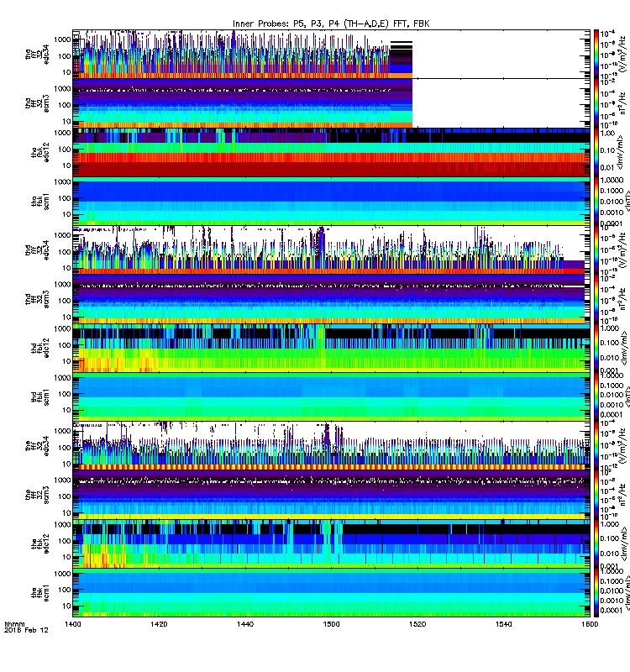Click inside the tha fbk edc12 spectrogram
The width and height of the screenshot is (630, 672).
point(331,152)
